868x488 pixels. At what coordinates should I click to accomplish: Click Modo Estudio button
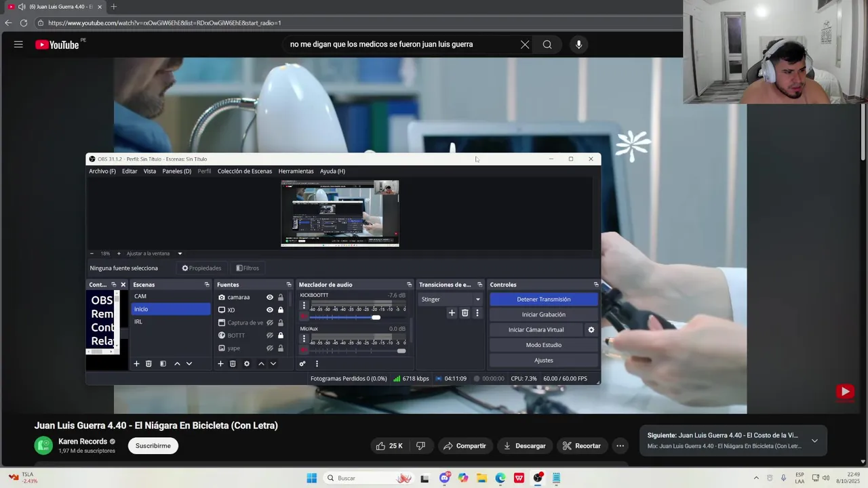544,345
